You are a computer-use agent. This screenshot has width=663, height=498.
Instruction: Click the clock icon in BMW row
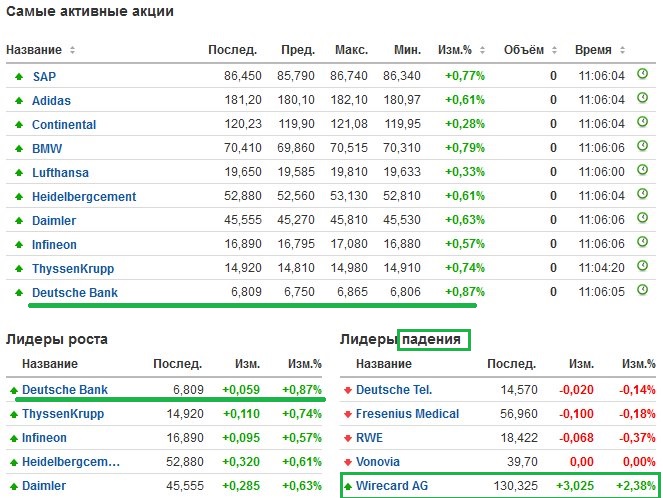click(642, 146)
